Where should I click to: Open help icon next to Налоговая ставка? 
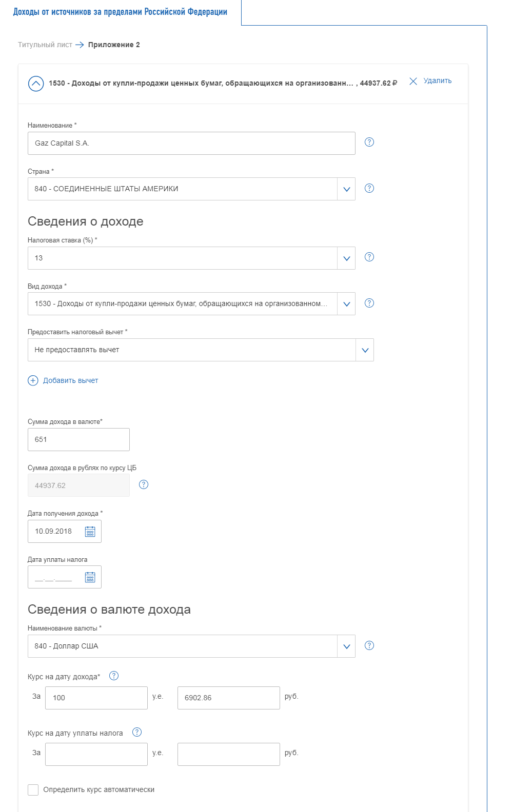pos(369,257)
